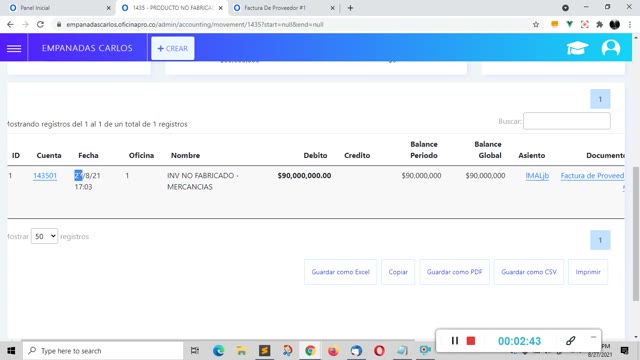Open the records-per-page dropdown showing 50

pos(44,236)
